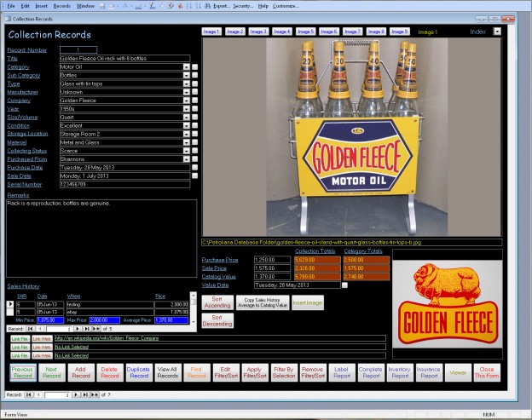The width and height of the screenshot is (532, 420).
Task: Open the Window menu
Action: coord(85,6)
